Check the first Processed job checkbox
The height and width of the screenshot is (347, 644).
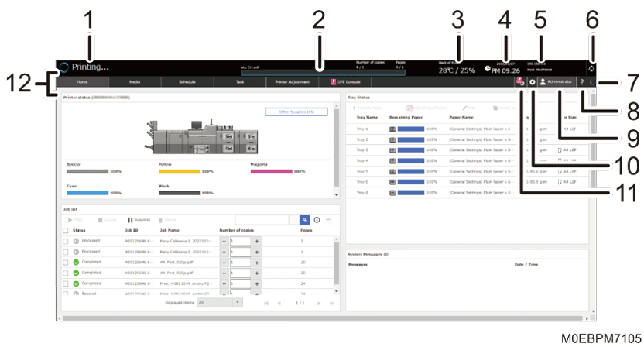[x=66, y=241]
